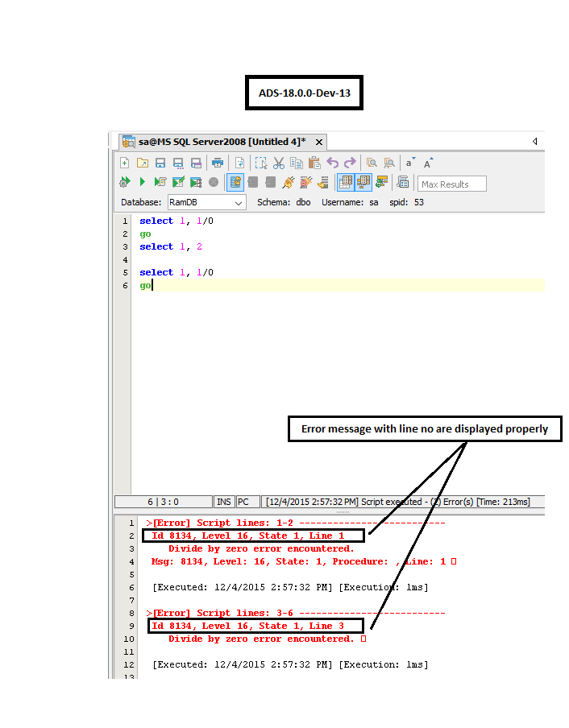Click the INS status indicator
The width and height of the screenshot is (569, 728).
[x=224, y=502]
